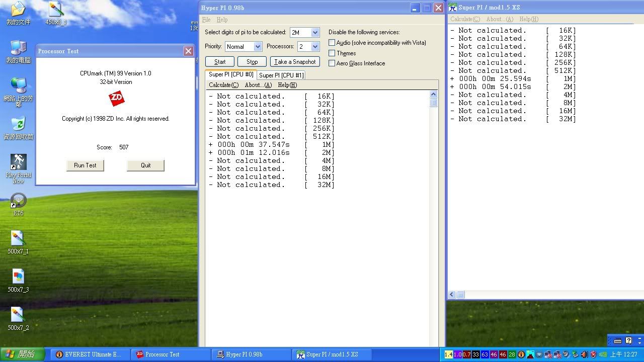Open Help(H) menu in Super PI mod1.5 window
Image resolution: width=644 pixels, height=362 pixels.
[529, 19]
